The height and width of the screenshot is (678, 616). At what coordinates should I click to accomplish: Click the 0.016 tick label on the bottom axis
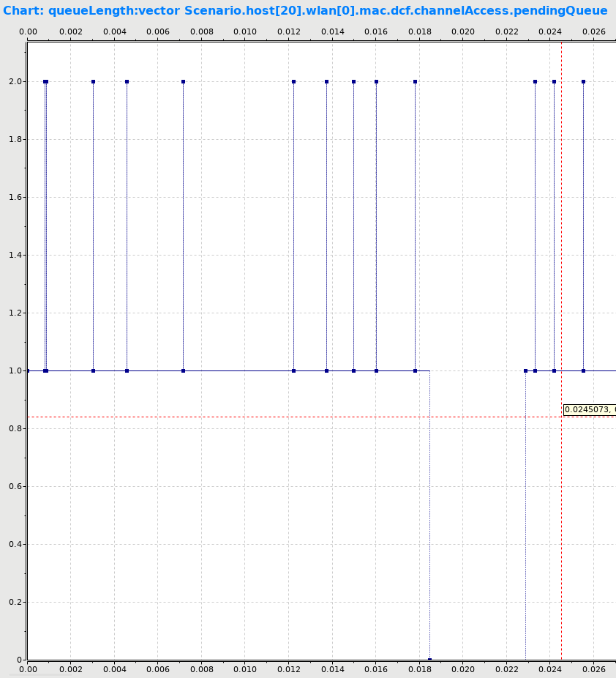point(376,669)
